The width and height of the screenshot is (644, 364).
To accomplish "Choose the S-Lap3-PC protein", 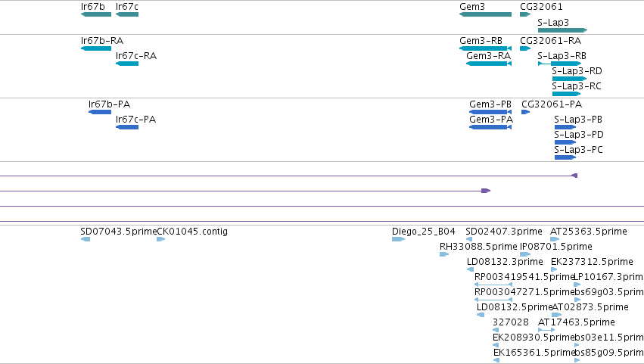I will click(565, 157).
